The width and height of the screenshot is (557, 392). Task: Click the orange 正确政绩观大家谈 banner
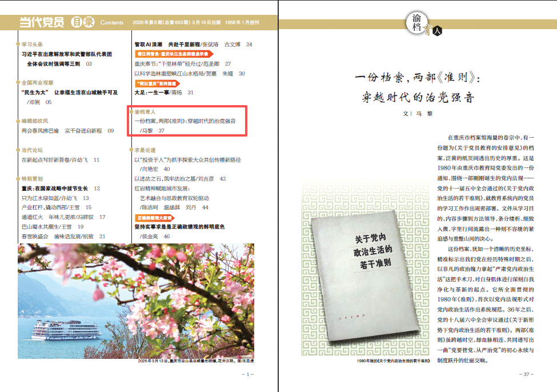click(154, 218)
